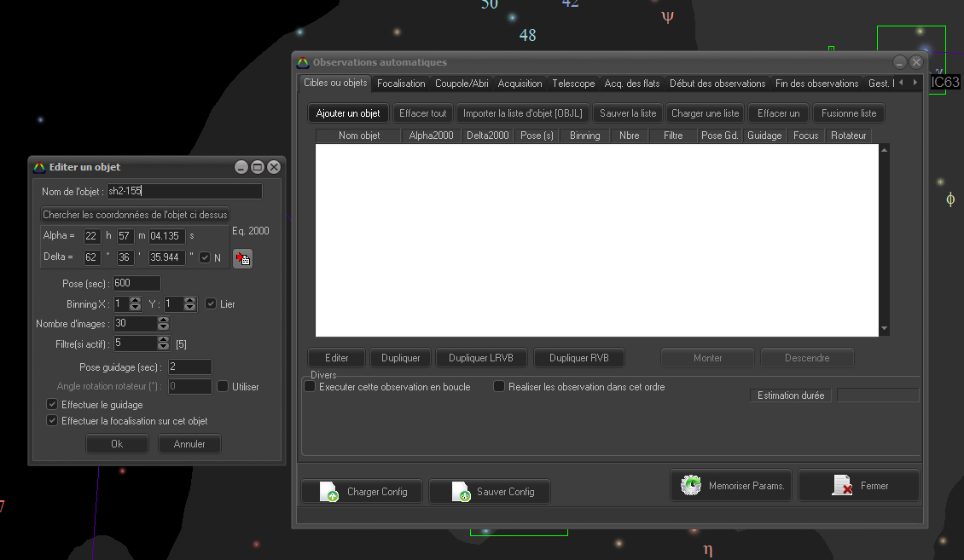Click the Nom objet column header
The image size is (964, 560).
pos(359,136)
